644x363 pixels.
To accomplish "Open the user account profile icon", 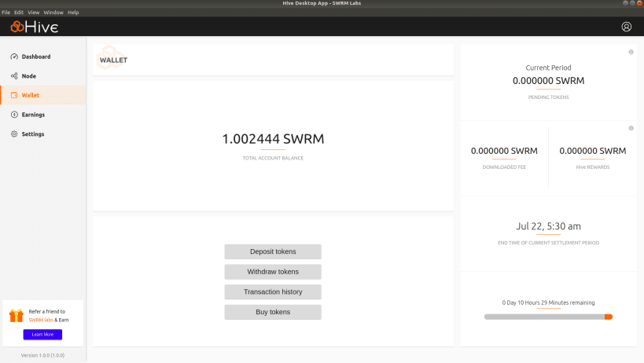I will [x=627, y=27].
